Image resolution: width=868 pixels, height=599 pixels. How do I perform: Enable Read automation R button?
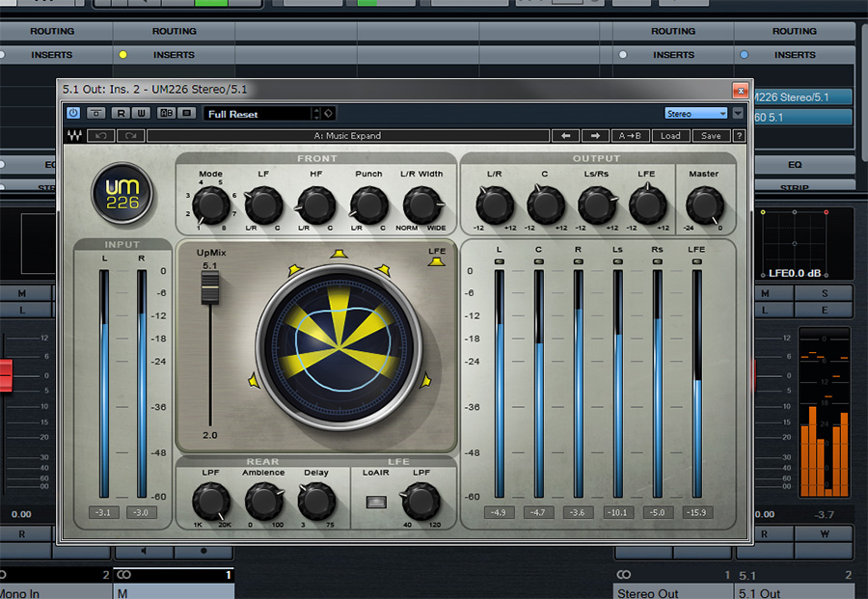click(121, 113)
